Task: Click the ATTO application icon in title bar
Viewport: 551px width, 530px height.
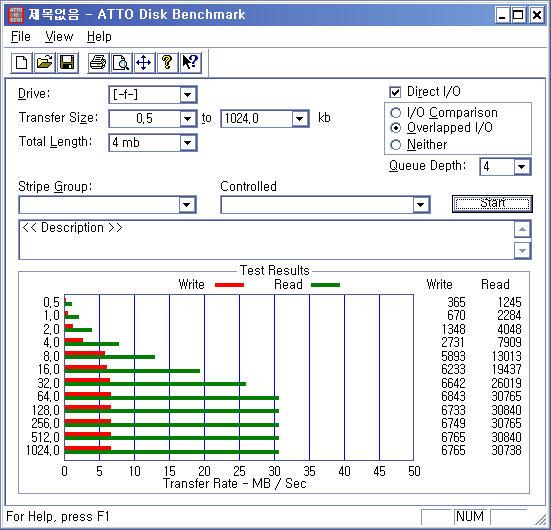Action: pos(16,15)
